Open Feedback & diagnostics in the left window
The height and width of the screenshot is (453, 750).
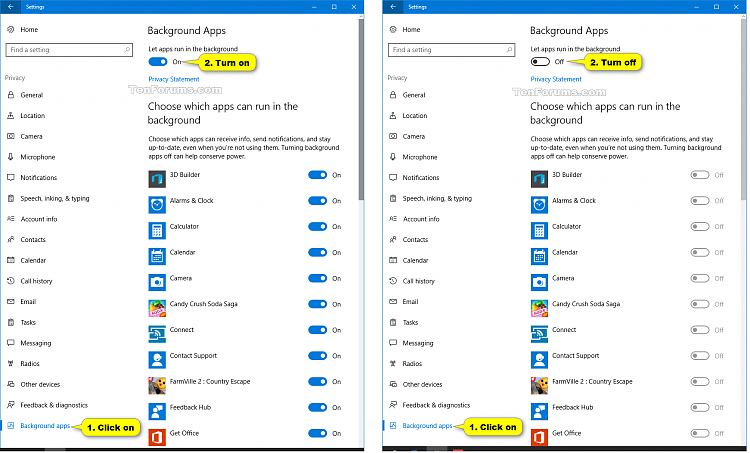pyautogui.click(x=54, y=405)
